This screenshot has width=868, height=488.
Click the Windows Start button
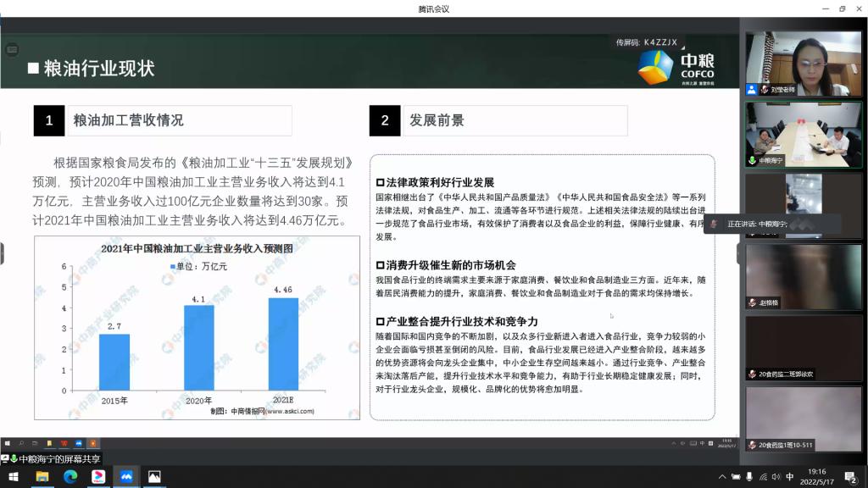pyautogui.click(x=14, y=476)
